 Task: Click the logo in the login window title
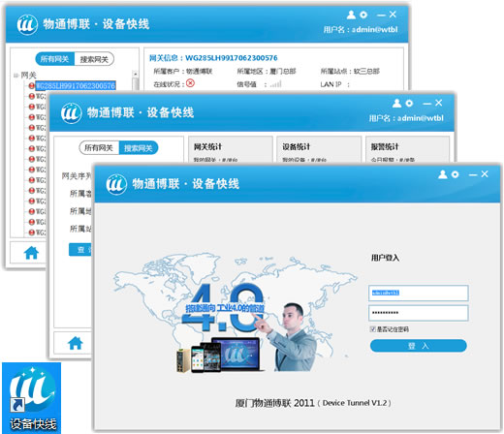pos(116,184)
